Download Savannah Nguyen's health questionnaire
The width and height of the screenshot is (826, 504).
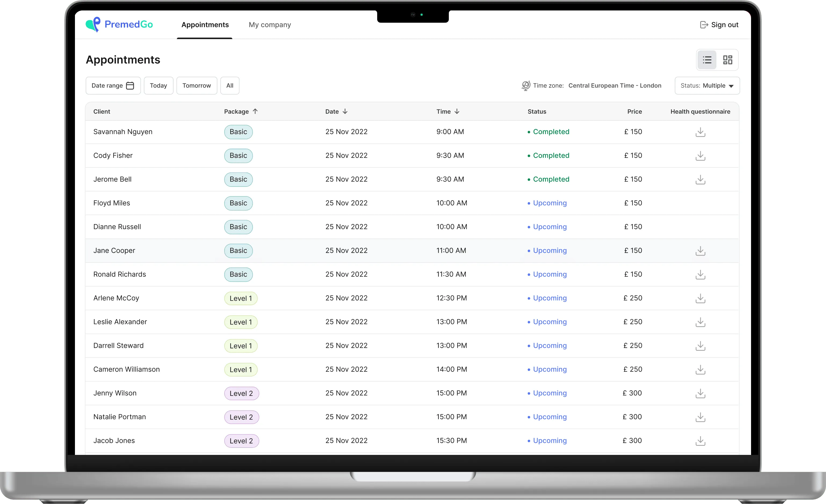tap(700, 132)
